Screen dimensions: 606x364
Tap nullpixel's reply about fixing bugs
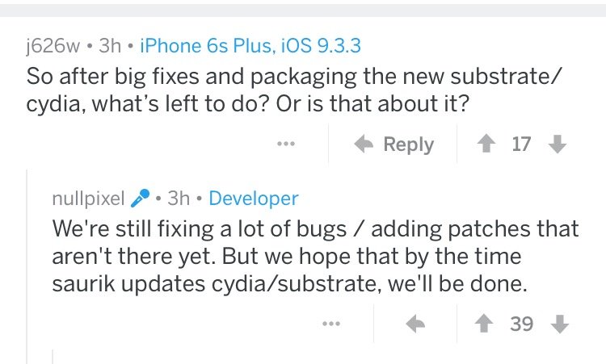point(315,257)
